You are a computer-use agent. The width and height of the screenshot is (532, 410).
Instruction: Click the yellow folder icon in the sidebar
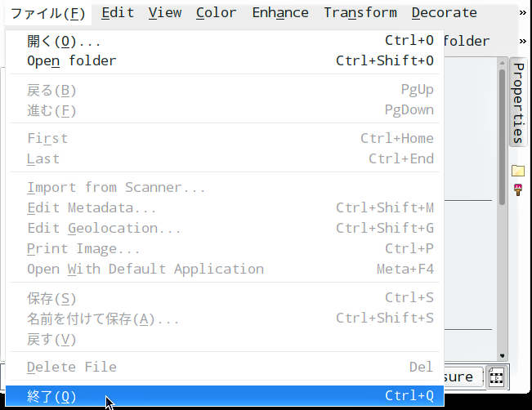pyautogui.click(x=518, y=170)
